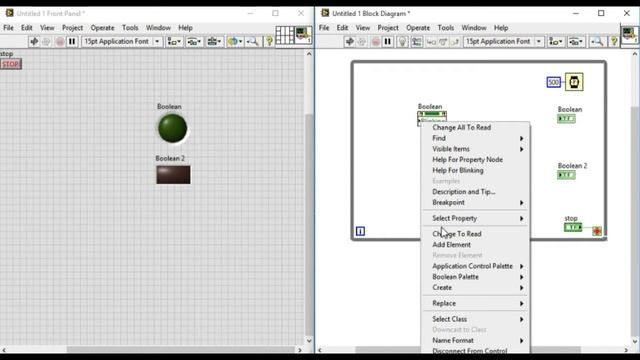The image size is (640, 360).
Task: Click the Search magnifier in Front Panel toolbar
Action: click(x=253, y=42)
